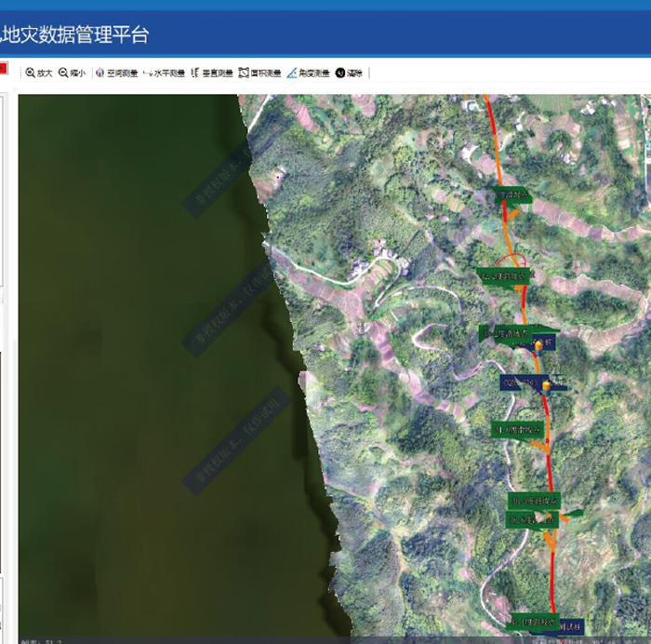Screen dimensions: 651x644
Task: Click the upper yellow marker icon on the route
Action: [x=538, y=345]
